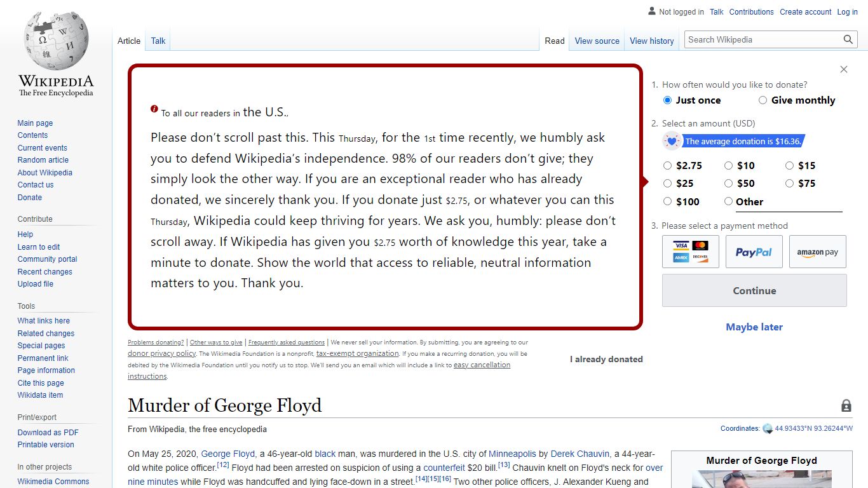Open Learn to edit link
868x488 pixels.
[x=39, y=247]
